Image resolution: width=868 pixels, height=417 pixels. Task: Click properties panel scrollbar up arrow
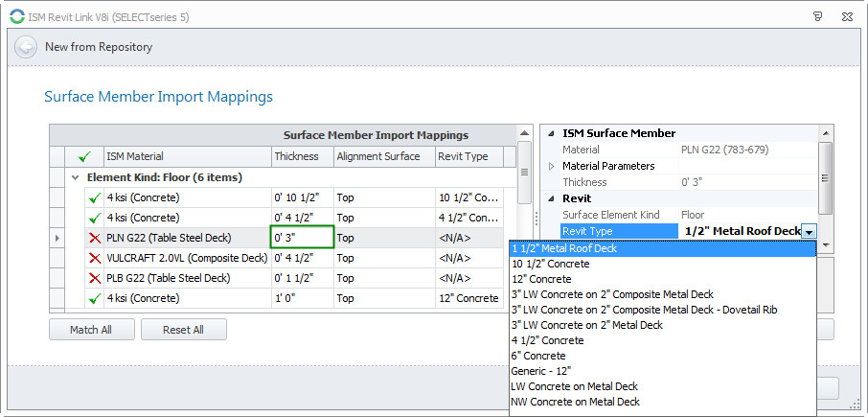pyautogui.click(x=826, y=133)
